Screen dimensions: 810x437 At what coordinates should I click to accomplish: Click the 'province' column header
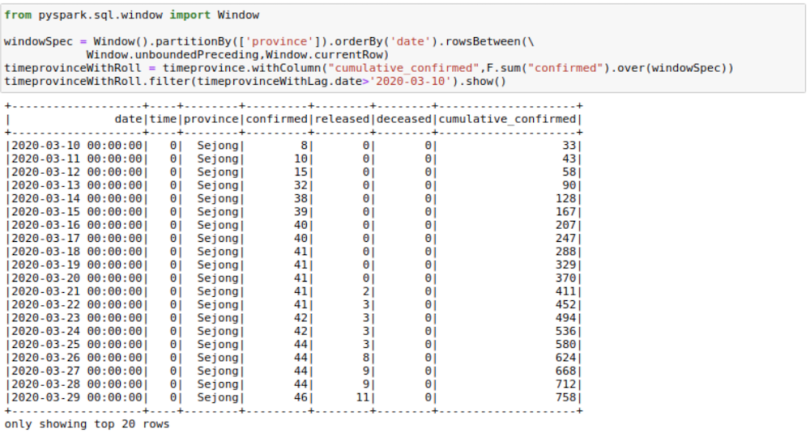click(211, 119)
